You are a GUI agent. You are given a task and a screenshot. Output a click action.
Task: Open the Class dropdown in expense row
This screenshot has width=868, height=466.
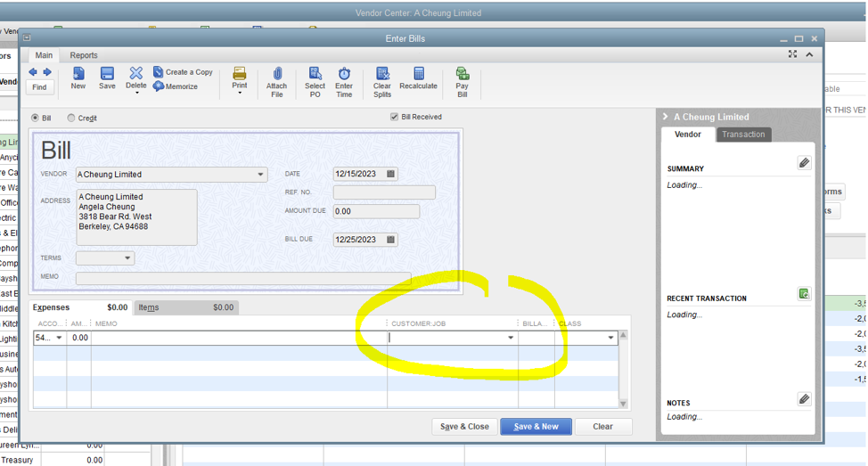(610, 338)
